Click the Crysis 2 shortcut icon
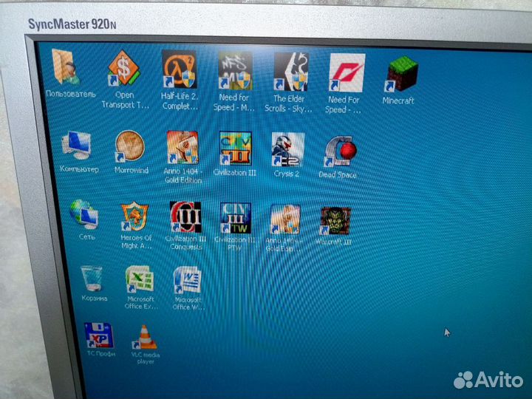The image size is (532, 399). click(287, 149)
